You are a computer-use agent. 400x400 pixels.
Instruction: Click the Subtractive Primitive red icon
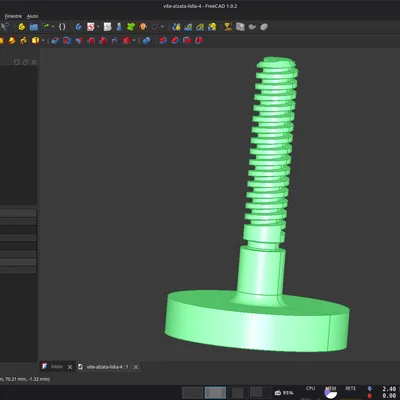click(127, 41)
